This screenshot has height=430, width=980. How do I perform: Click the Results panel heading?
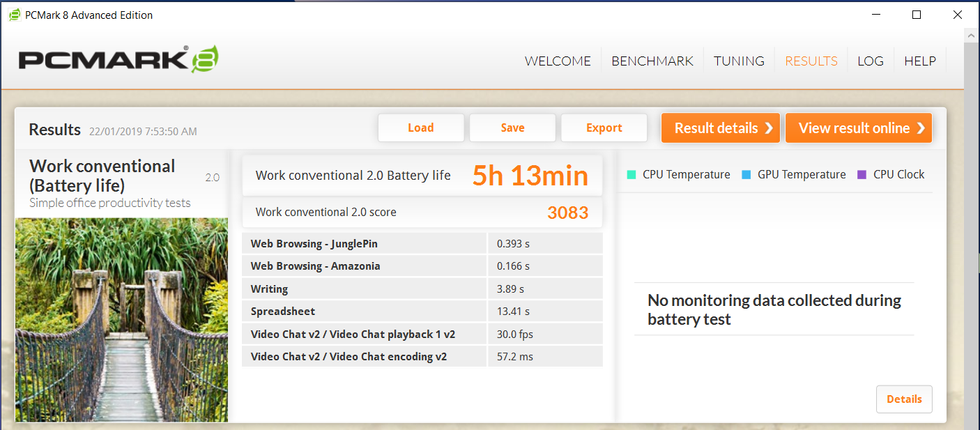click(55, 130)
